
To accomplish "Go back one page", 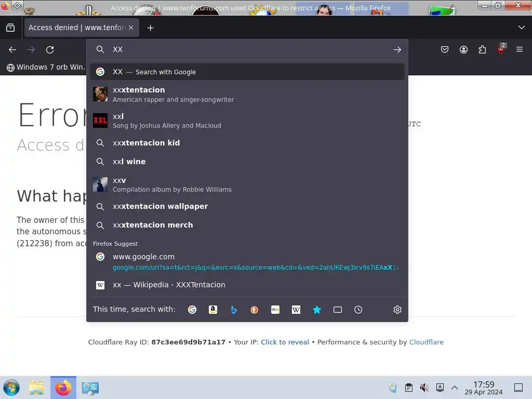I will tap(12, 49).
